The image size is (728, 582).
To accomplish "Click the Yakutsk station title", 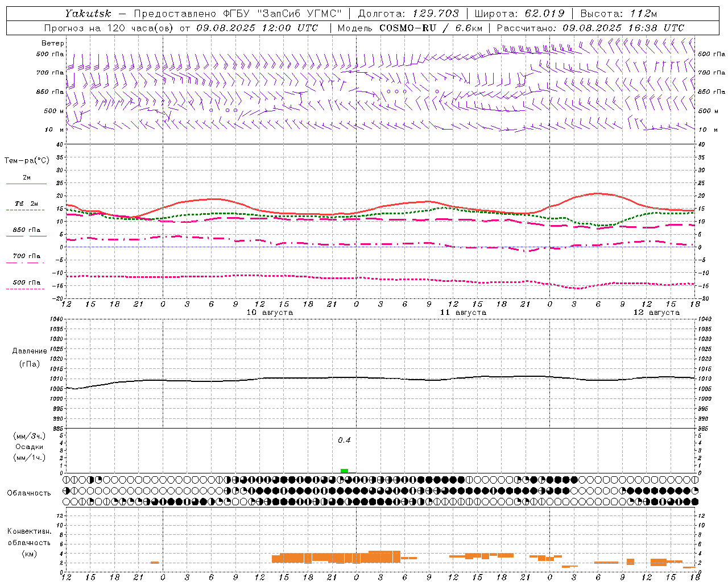I will (x=88, y=14).
